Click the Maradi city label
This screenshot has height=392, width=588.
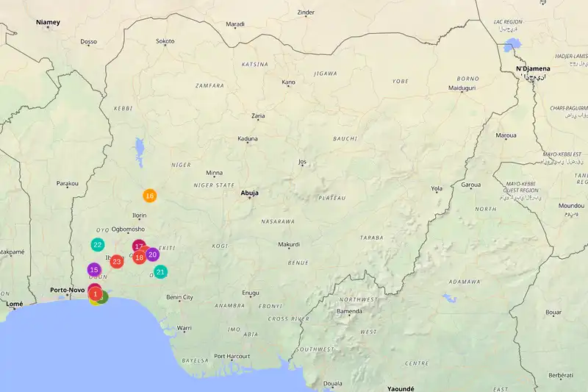pos(235,24)
